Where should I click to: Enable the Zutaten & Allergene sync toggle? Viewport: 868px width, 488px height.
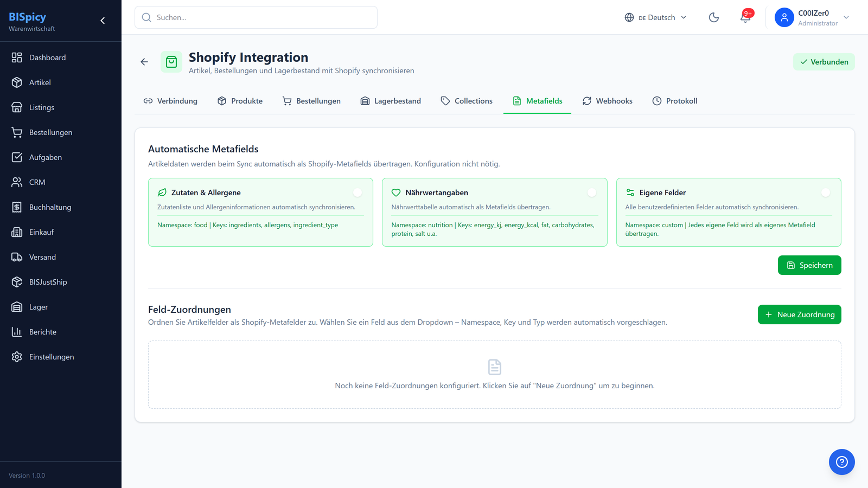click(x=358, y=192)
